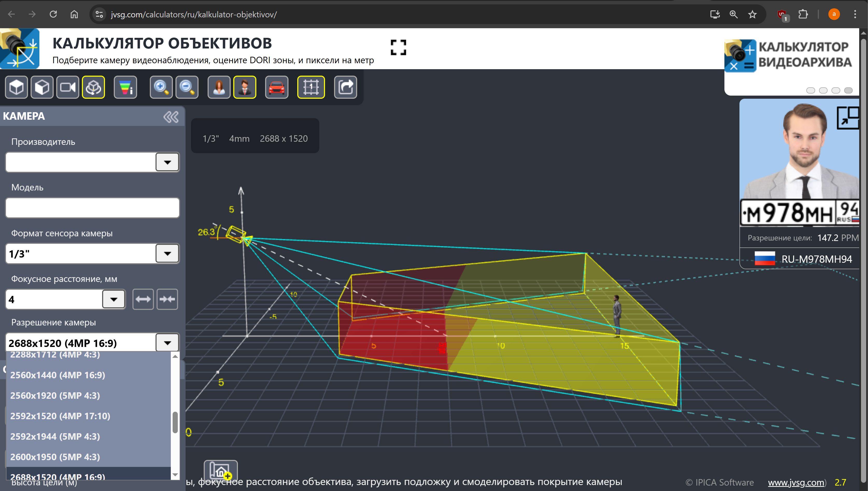
Task: Open the focal length dropdown arrow
Action: tap(114, 300)
